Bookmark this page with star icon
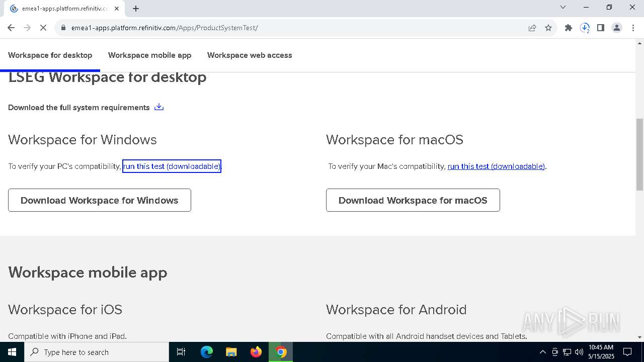The image size is (644, 362). coord(548,28)
